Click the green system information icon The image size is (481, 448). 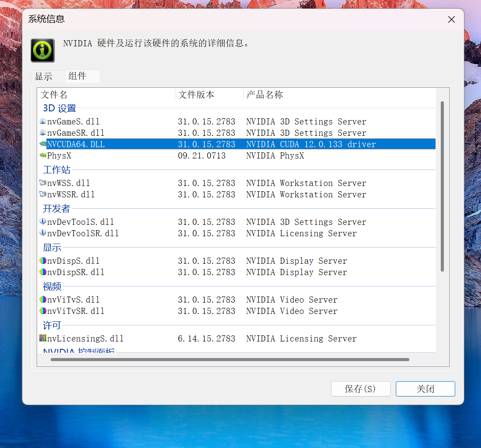[x=43, y=50]
